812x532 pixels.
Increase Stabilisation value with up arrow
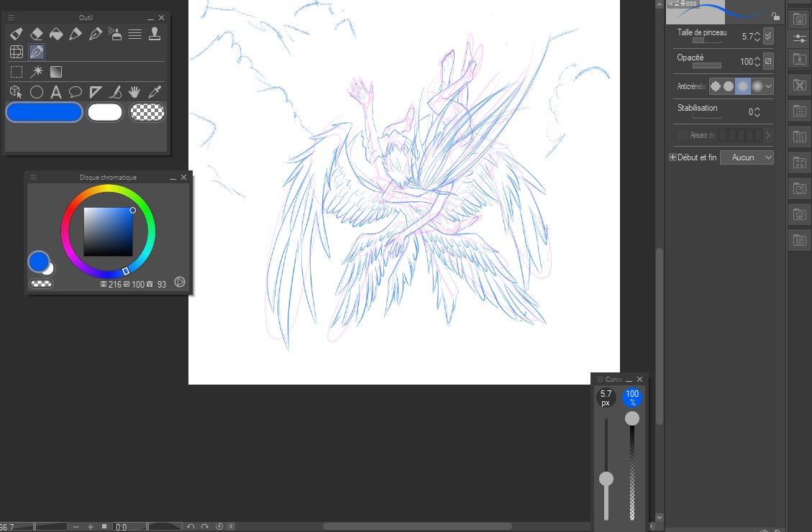[757, 109]
